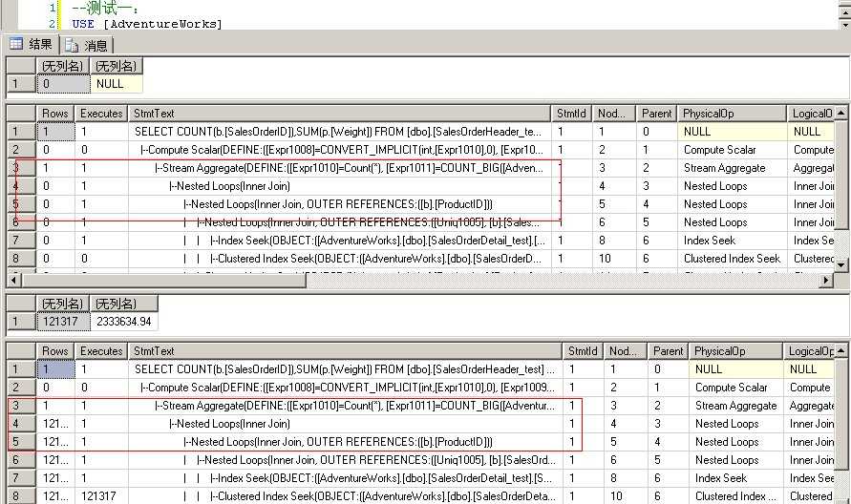Click the scroll-up arrow beside the truncated LogicalO header

pos(841,113)
